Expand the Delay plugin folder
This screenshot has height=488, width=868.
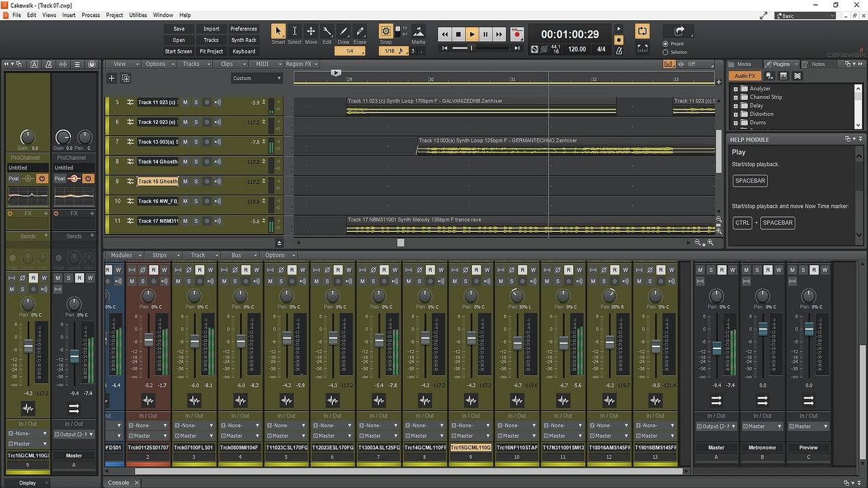pyautogui.click(x=736, y=106)
